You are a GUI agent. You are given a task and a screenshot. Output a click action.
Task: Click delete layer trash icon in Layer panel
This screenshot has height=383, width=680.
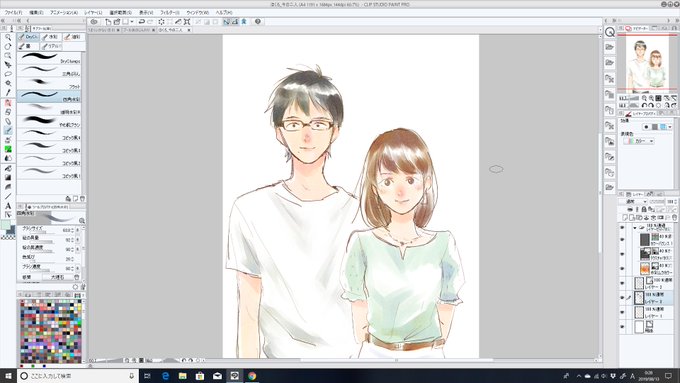pos(674,217)
